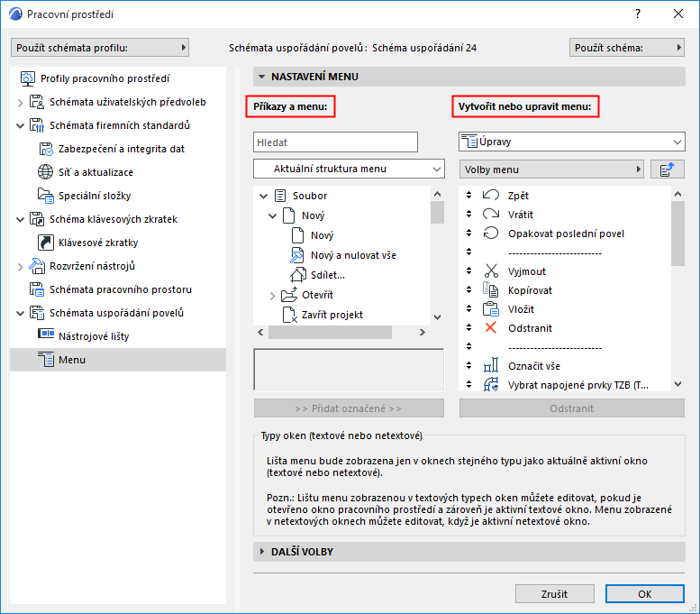The image size is (700, 614).
Task: Expand the Otevřít tree node
Action: tap(273, 295)
